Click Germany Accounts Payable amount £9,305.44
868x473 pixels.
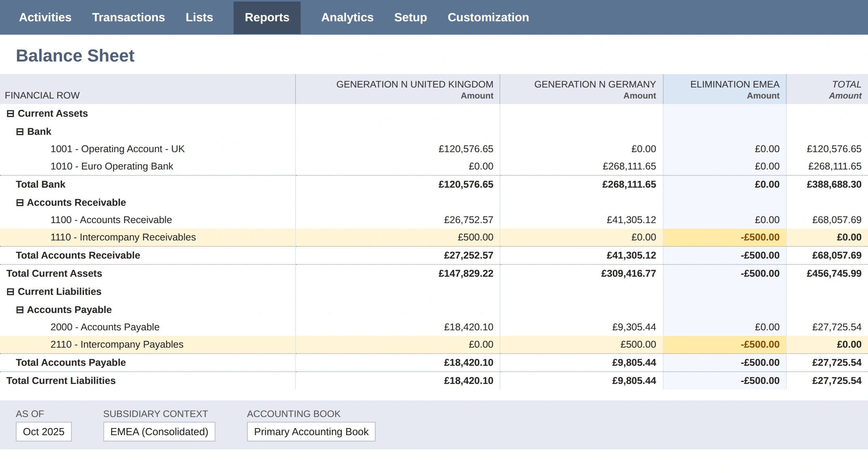tap(634, 327)
